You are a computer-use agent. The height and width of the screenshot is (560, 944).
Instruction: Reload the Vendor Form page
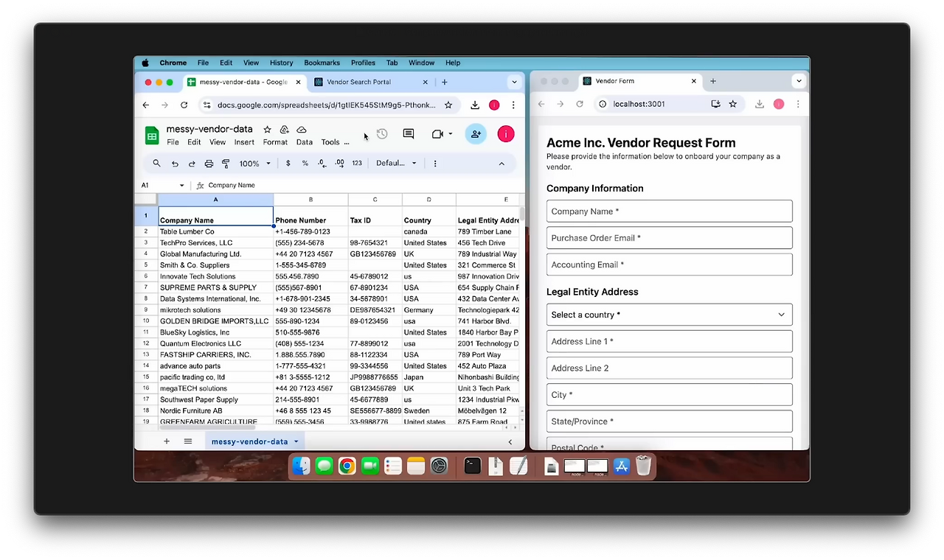[580, 104]
